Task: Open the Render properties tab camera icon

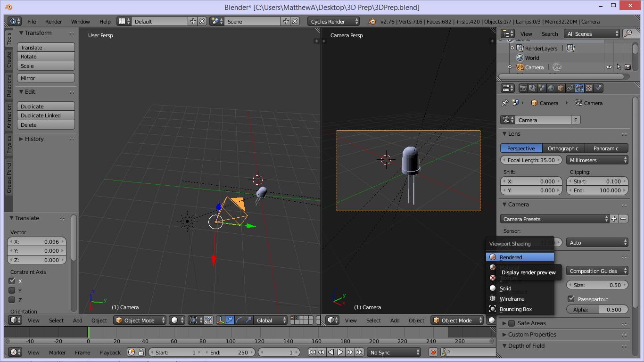Action: coord(523,88)
